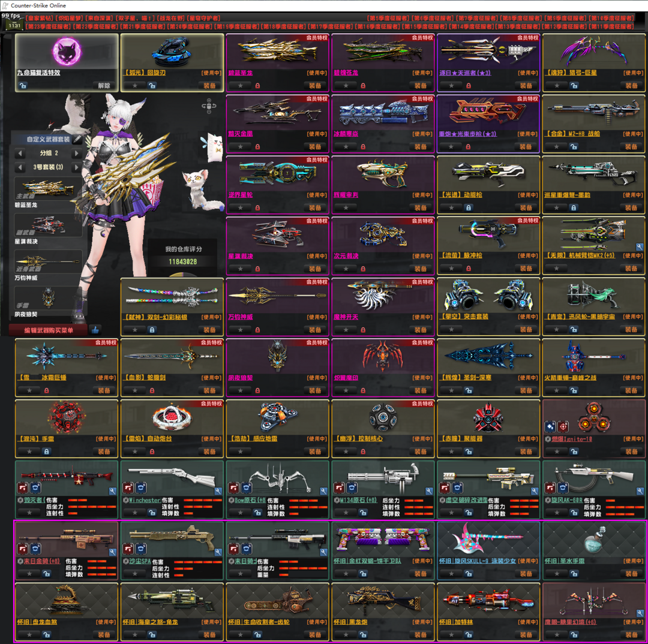Toggle favorite star on 魔神开天 card
Image resolution: width=648 pixels, height=644 pixels.
coord(346,330)
